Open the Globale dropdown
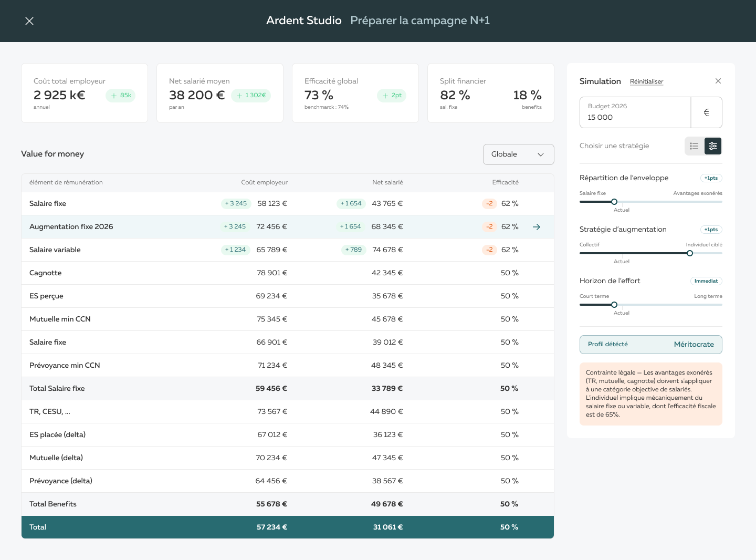 518,154
